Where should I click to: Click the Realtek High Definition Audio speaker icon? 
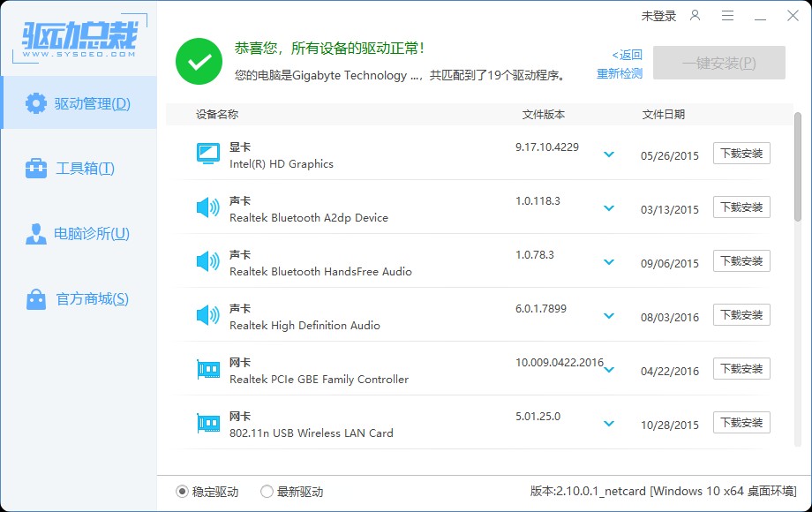click(207, 314)
